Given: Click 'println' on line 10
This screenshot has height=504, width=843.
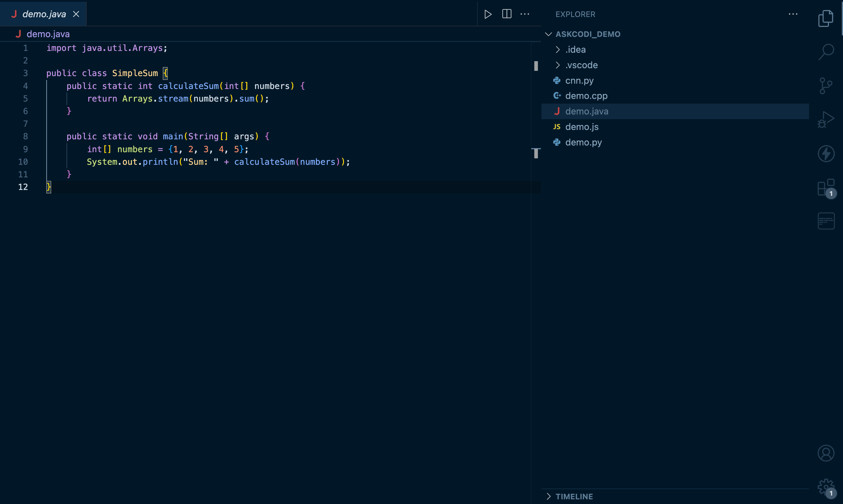Looking at the screenshot, I should coord(160,162).
